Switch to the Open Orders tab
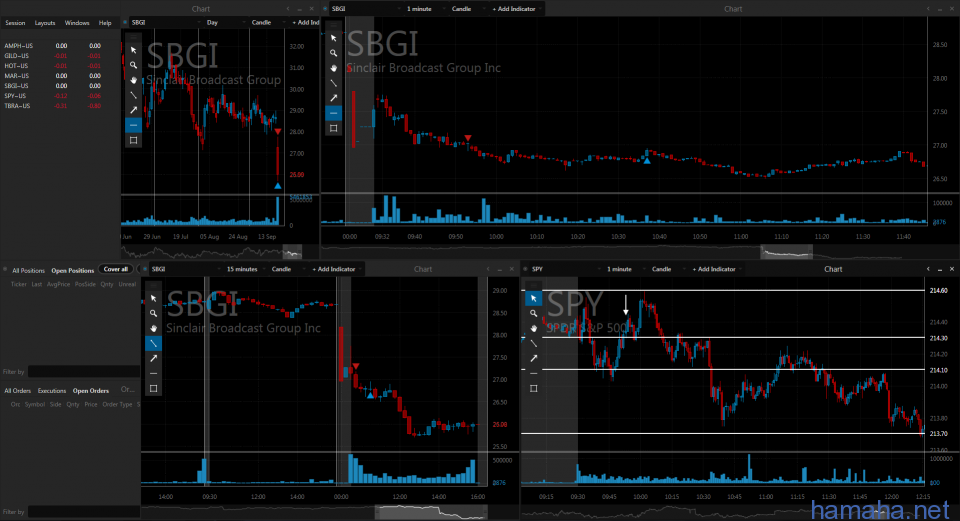Screen dimensions: 960x521 pos(91,391)
